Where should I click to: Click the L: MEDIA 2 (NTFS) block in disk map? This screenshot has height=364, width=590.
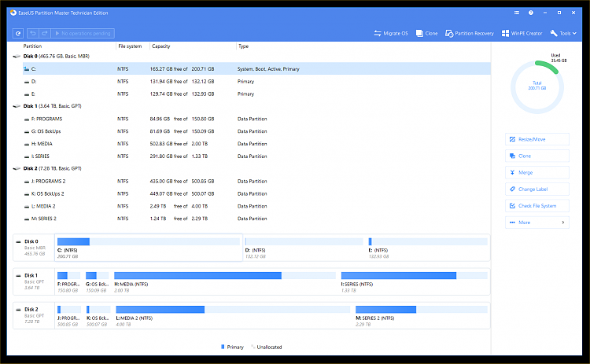click(233, 316)
